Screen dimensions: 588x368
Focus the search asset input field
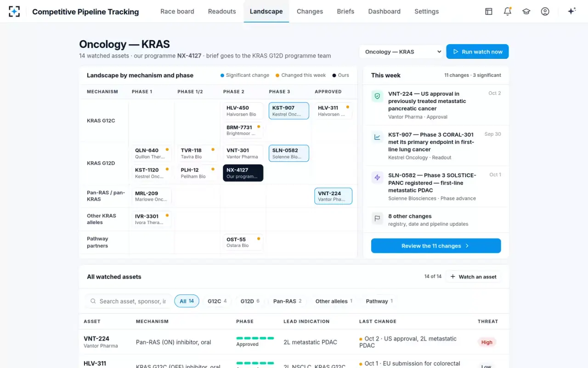point(128,301)
